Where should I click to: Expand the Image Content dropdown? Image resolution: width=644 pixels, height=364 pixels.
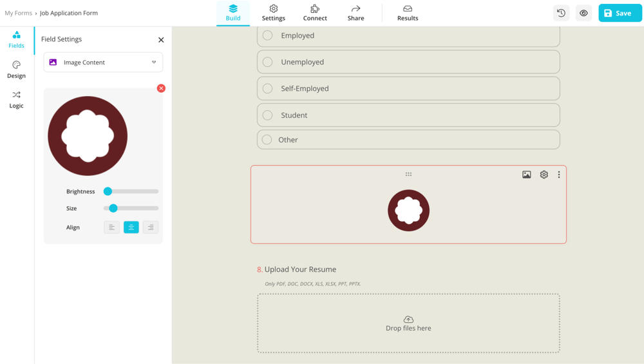[103, 62]
